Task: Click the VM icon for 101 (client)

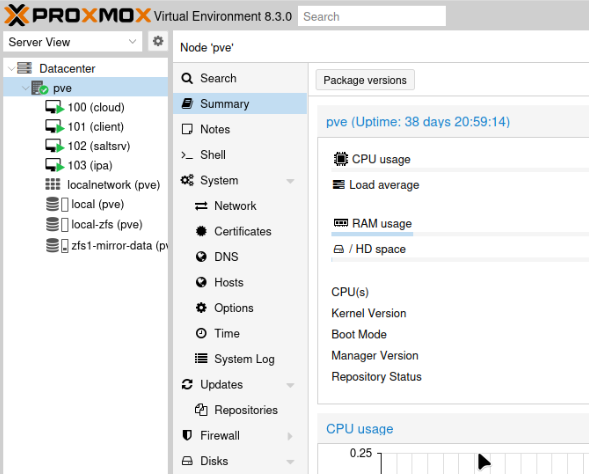Action: click(55, 127)
